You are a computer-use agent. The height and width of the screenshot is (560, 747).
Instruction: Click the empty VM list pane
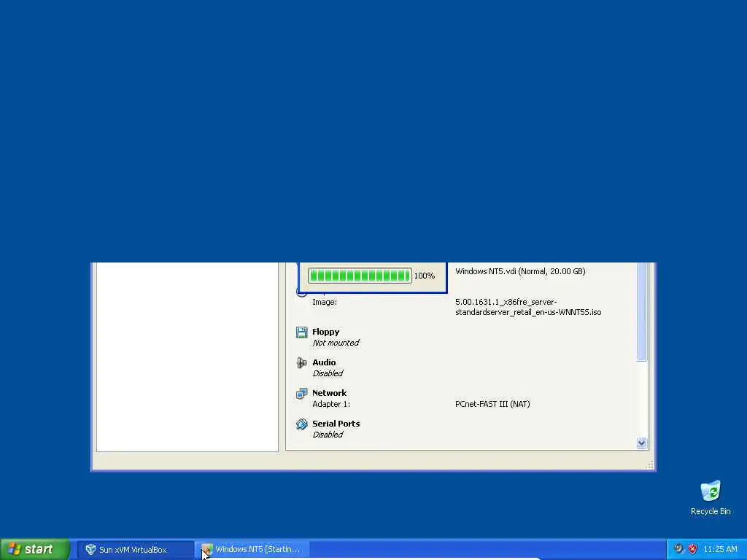click(x=187, y=356)
